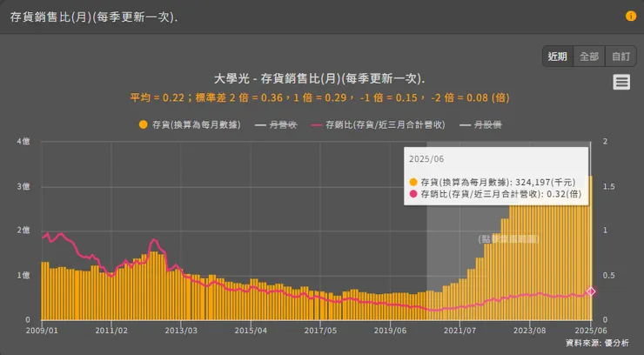Select the 自訂 range tab

pyautogui.click(x=621, y=57)
